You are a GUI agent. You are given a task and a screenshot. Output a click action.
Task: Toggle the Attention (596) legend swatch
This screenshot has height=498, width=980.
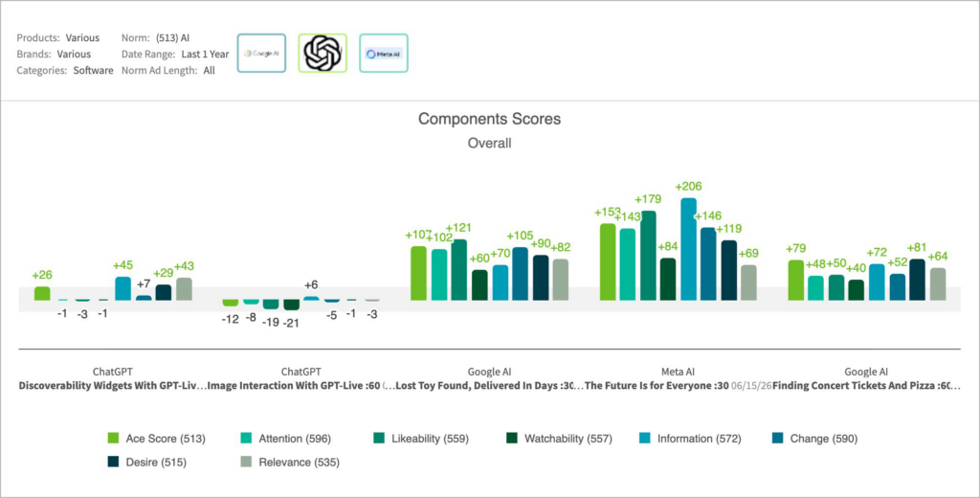pos(246,439)
